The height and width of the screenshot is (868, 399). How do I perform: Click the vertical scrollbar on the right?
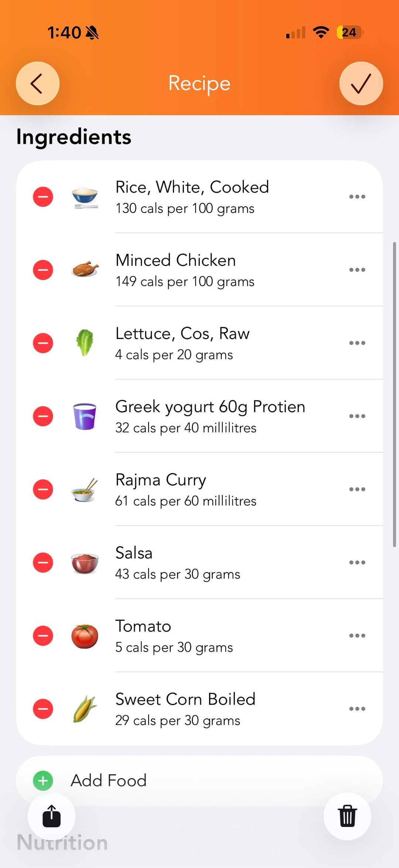pyautogui.click(x=394, y=394)
